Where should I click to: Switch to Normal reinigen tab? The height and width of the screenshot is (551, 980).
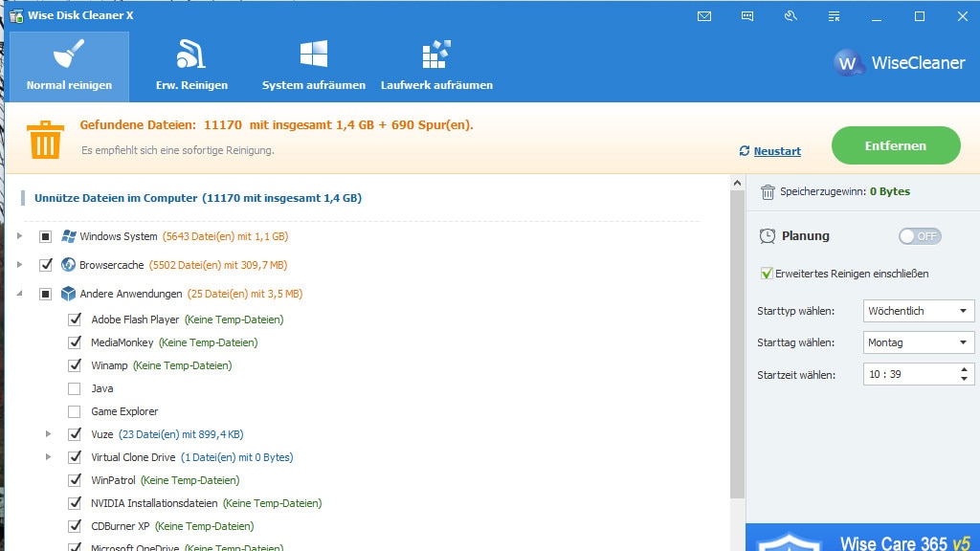pos(69,67)
